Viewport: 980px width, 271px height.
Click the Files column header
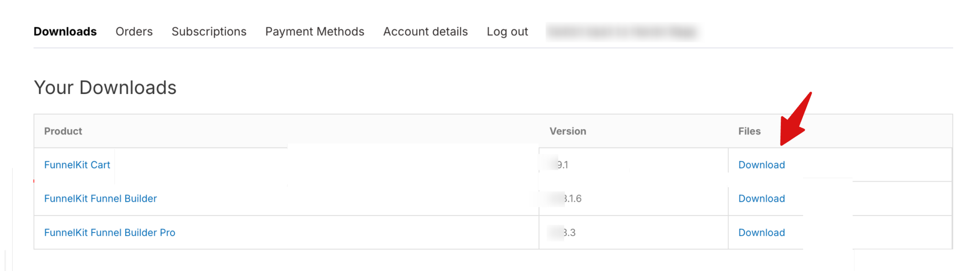coord(750,131)
